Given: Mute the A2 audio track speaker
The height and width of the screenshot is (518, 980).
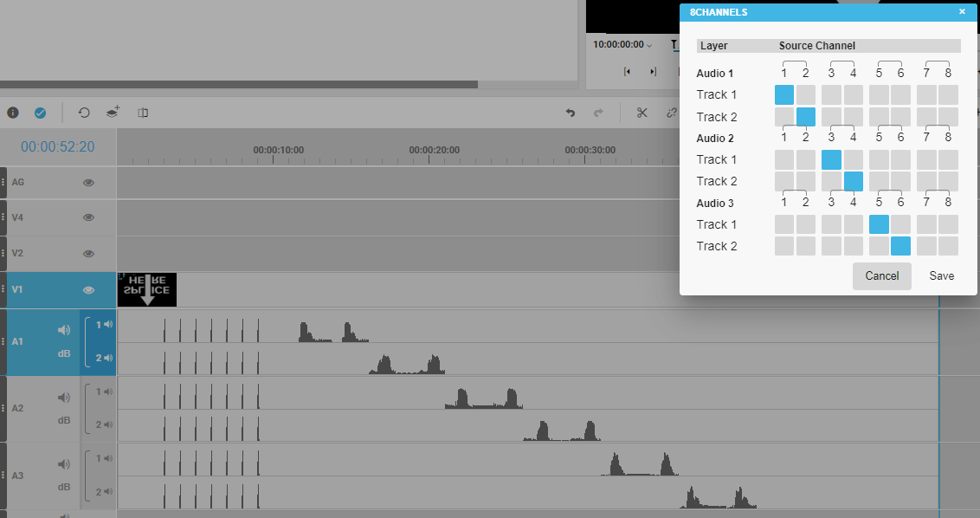Looking at the screenshot, I should point(64,398).
